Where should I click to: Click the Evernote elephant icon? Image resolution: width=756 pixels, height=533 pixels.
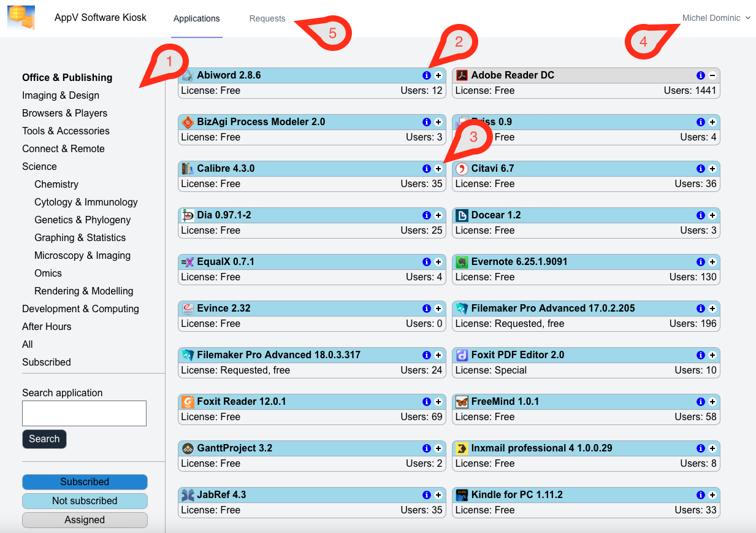(462, 262)
